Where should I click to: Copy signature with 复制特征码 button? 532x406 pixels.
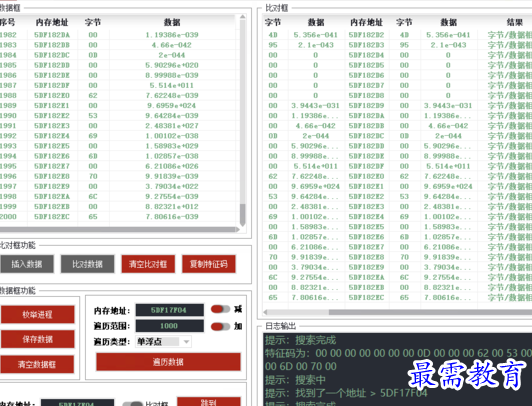tap(209, 264)
